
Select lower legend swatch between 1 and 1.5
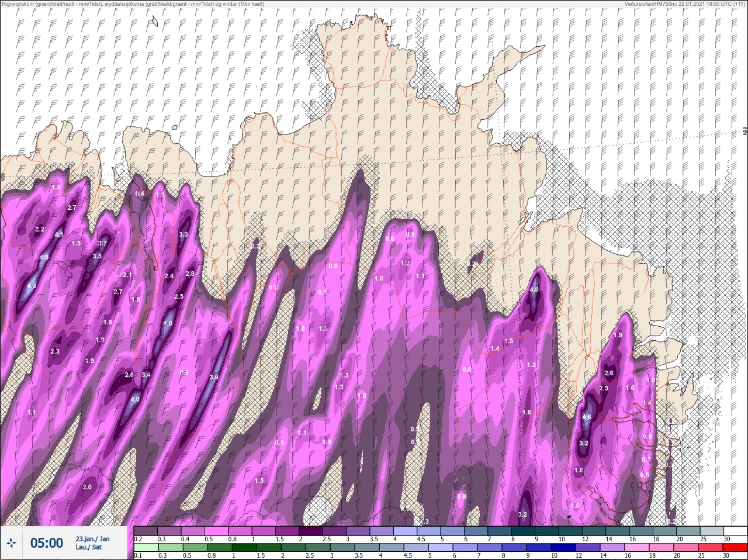(245, 548)
